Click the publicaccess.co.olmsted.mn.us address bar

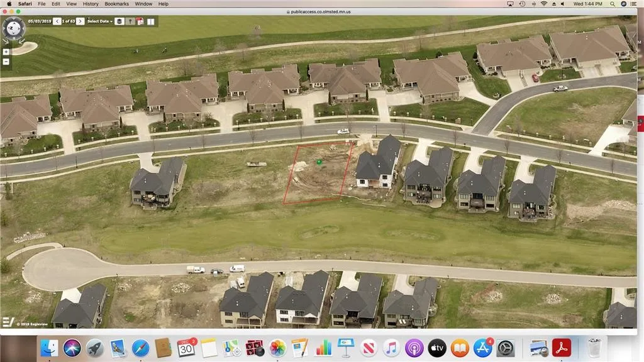point(321,11)
